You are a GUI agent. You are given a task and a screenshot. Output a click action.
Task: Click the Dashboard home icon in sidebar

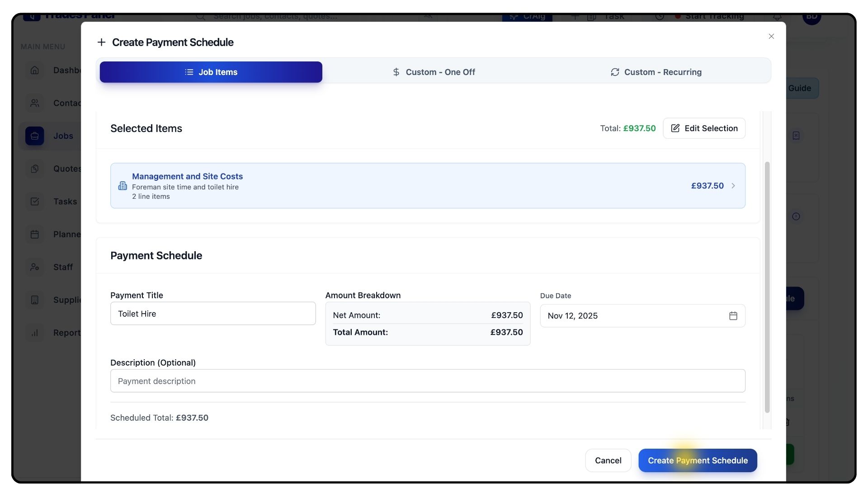(x=35, y=70)
